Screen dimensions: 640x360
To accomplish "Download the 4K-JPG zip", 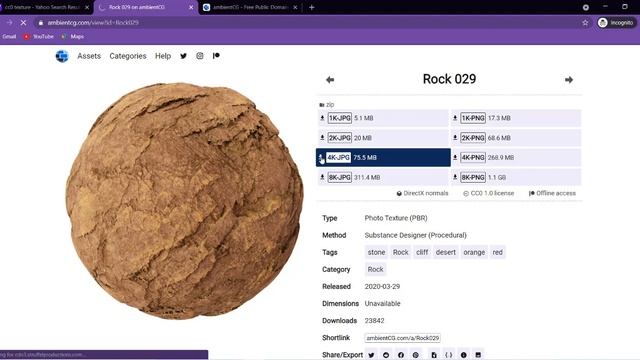I will (x=383, y=158).
